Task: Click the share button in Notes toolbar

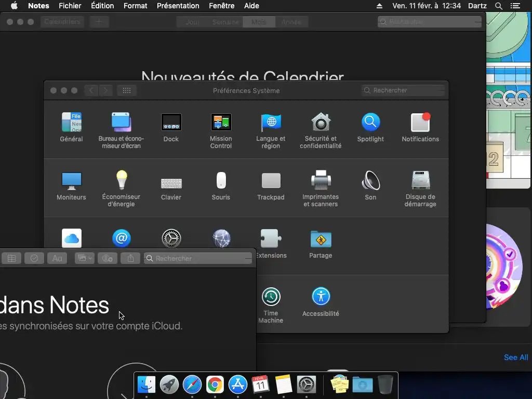Action: point(130,258)
